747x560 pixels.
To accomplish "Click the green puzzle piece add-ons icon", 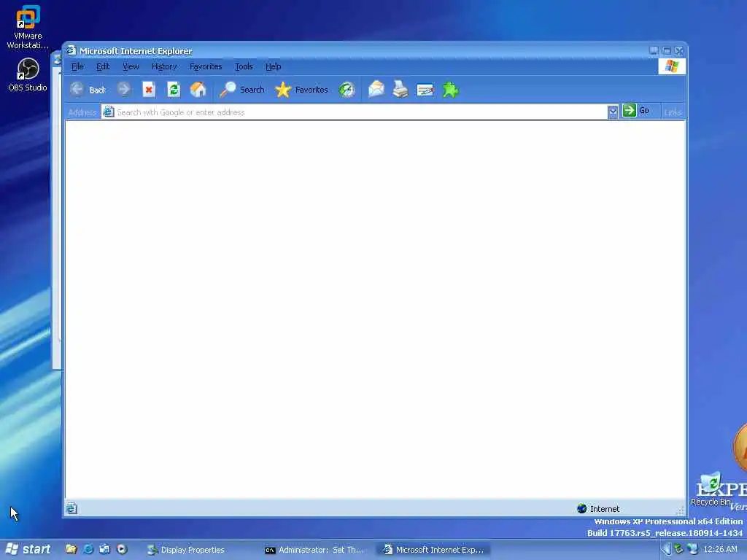I will 450,90.
